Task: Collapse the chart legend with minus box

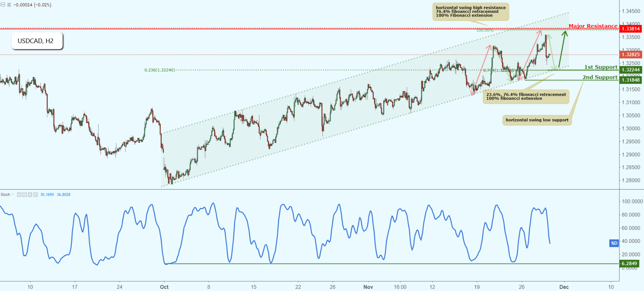Action: [x=3, y=5]
